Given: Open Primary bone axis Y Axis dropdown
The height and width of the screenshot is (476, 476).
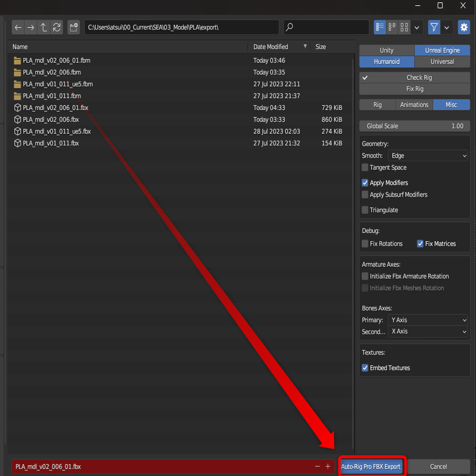Looking at the screenshot, I should click(428, 320).
